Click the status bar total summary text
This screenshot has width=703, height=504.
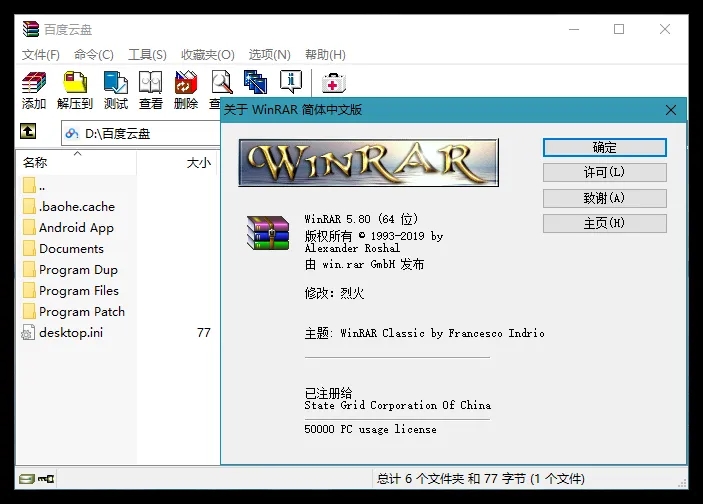[x=481, y=479]
